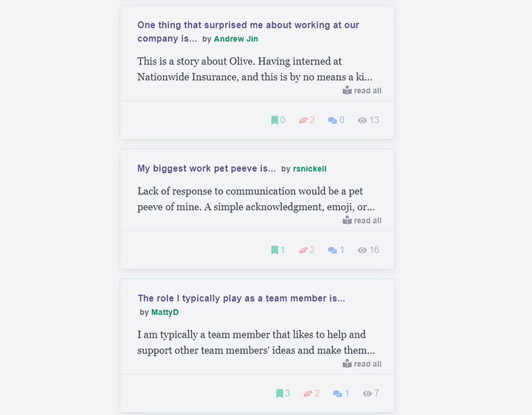This screenshot has width=532, height=415.
Task: Bookmark MattyD's team member post
Action: (x=280, y=394)
